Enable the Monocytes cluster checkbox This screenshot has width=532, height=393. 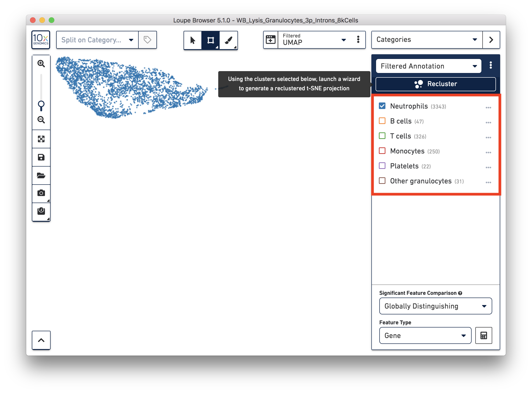(382, 151)
